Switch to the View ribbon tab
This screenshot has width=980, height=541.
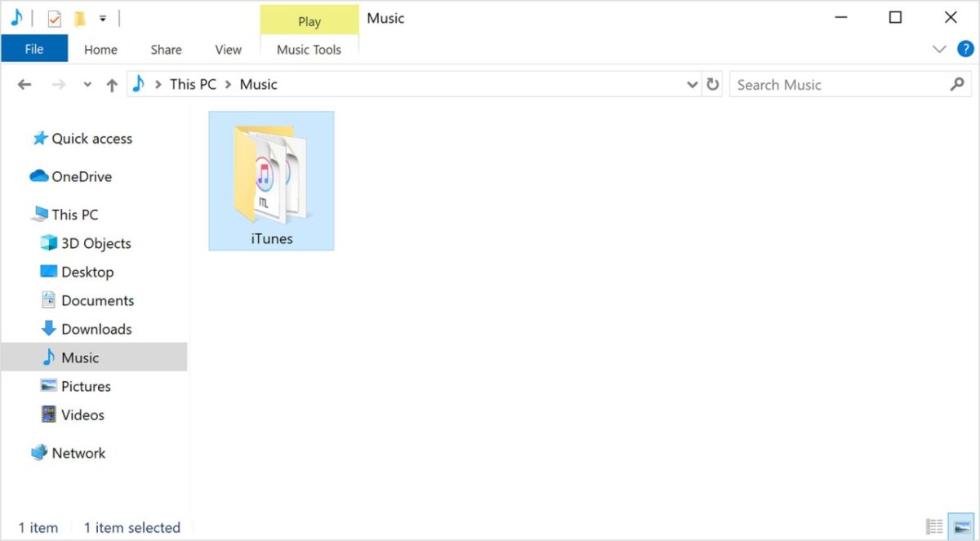(x=228, y=50)
